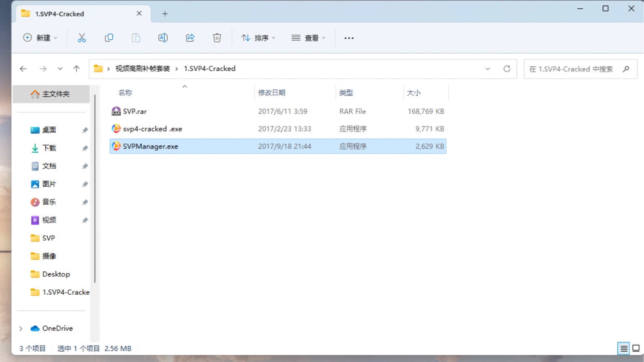Select the file name svp4-cracked .exe
644x362 pixels.
(x=153, y=128)
